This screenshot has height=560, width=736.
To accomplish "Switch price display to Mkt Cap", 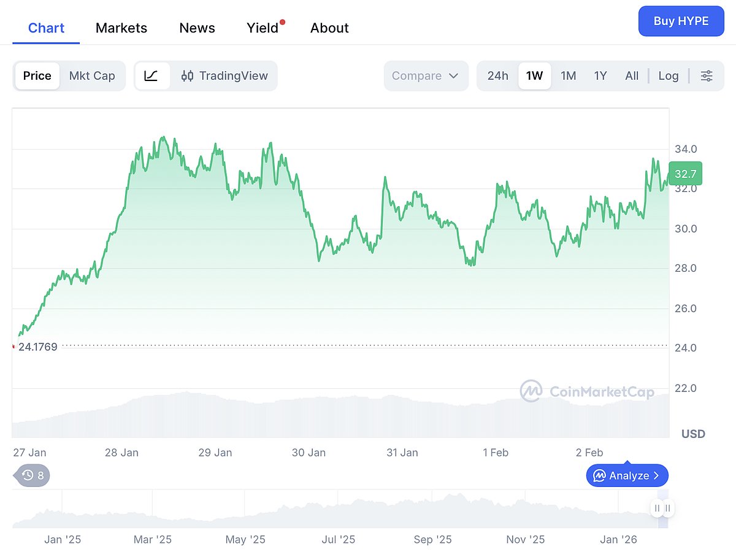I will click(93, 75).
